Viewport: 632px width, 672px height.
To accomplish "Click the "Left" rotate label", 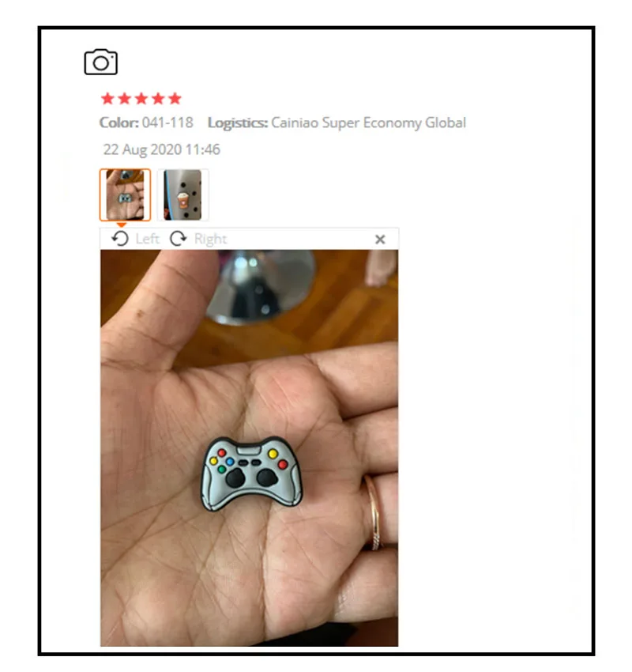I will [x=147, y=239].
